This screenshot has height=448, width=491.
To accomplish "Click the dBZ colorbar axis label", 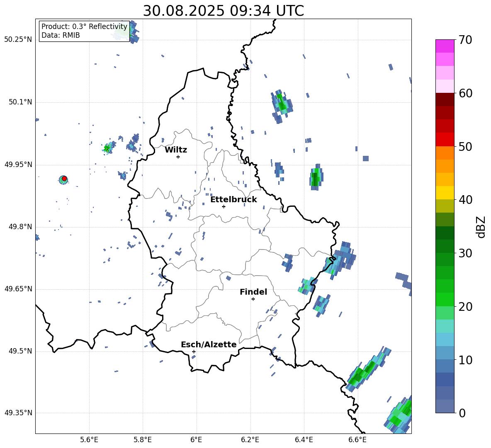I will point(481,227).
